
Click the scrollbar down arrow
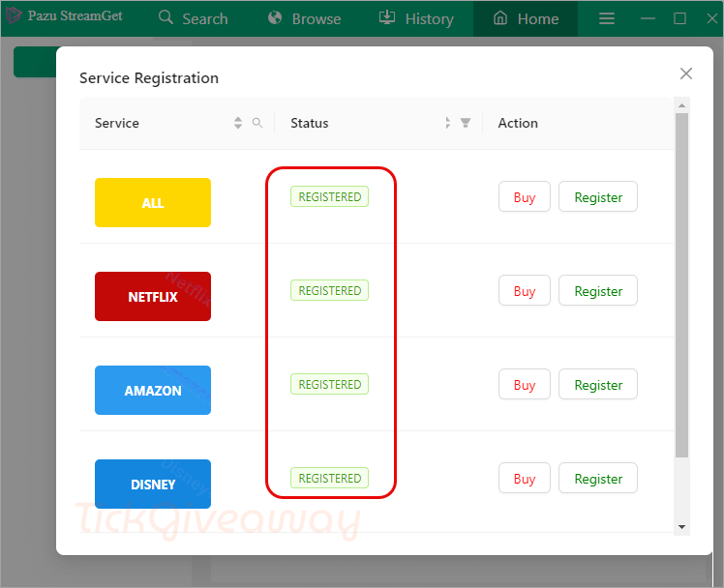682,527
